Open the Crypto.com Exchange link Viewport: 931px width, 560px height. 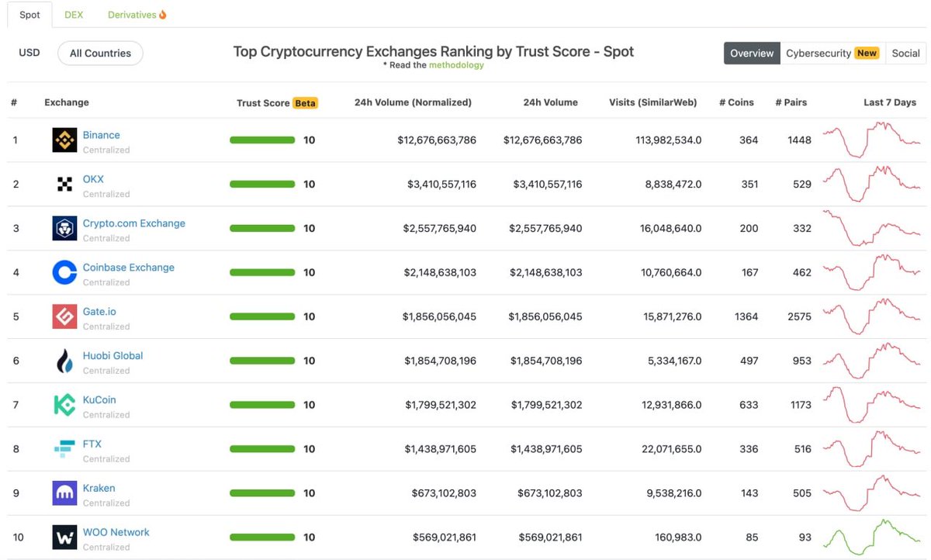pos(134,223)
